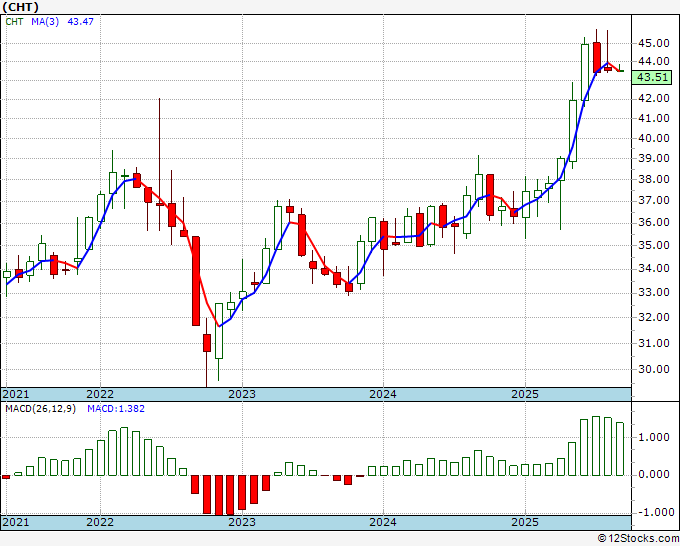Click the highlighted "43.51" current price tag
Image resolution: width=680 pixels, height=546 pixels.
click(652, 78)
